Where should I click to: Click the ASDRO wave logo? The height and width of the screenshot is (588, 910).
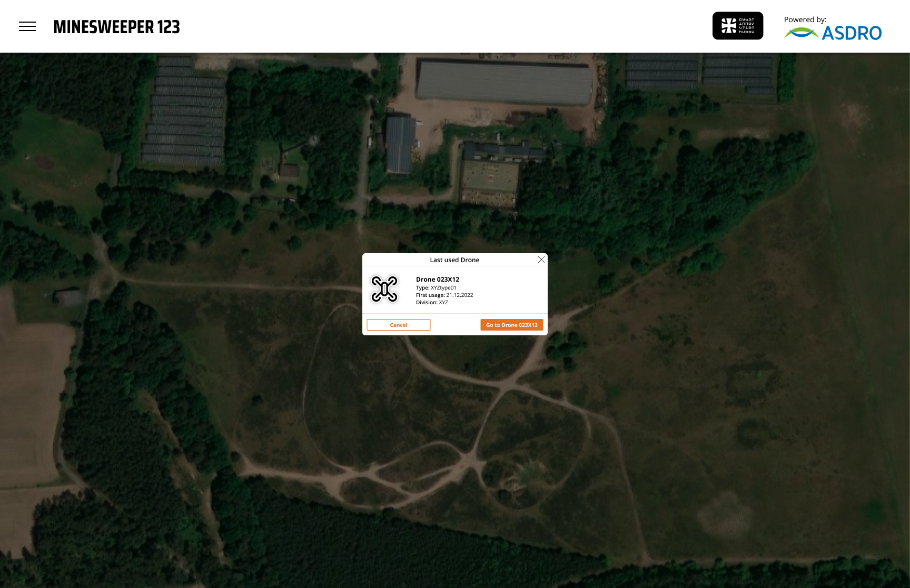[x=801, y=33]
